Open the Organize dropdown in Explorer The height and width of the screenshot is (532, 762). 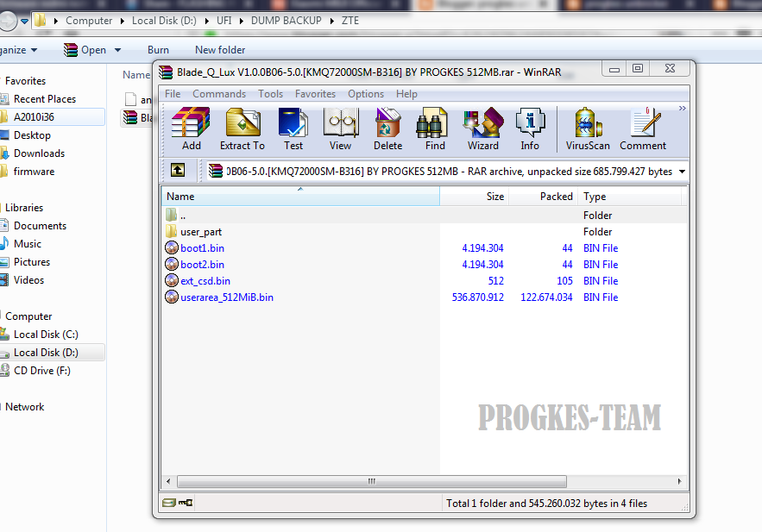(18, 49)
